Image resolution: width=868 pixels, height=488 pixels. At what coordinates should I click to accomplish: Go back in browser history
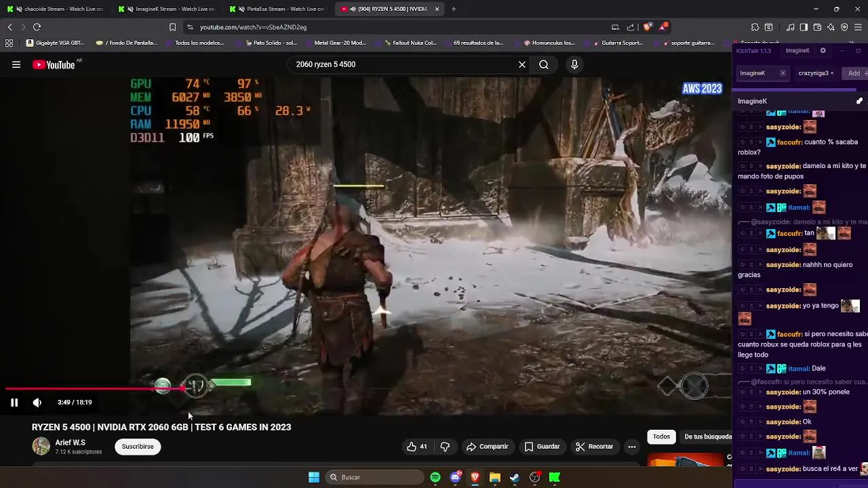[x=9, y=27]
